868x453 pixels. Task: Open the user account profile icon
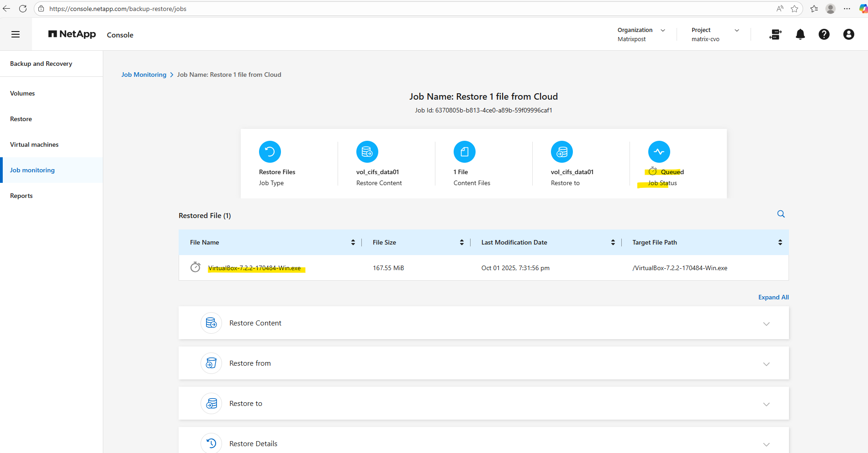[x=848, y=34]
